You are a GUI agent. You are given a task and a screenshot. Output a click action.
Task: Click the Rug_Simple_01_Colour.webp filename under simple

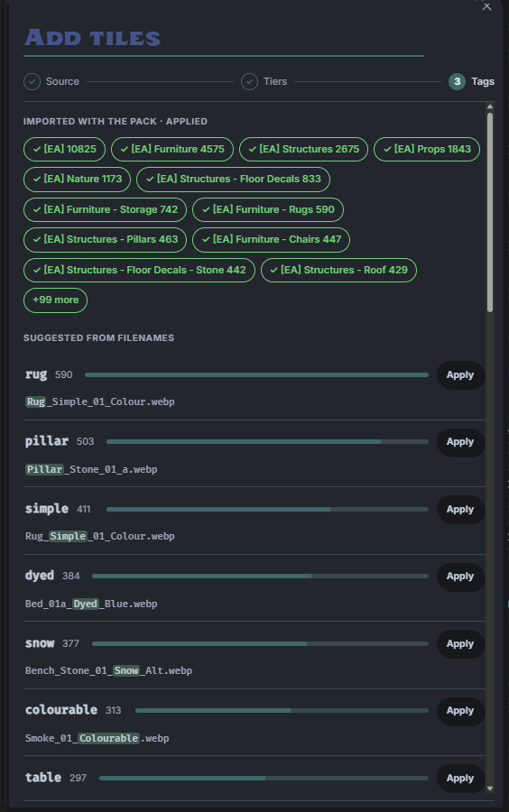[100, 537]
